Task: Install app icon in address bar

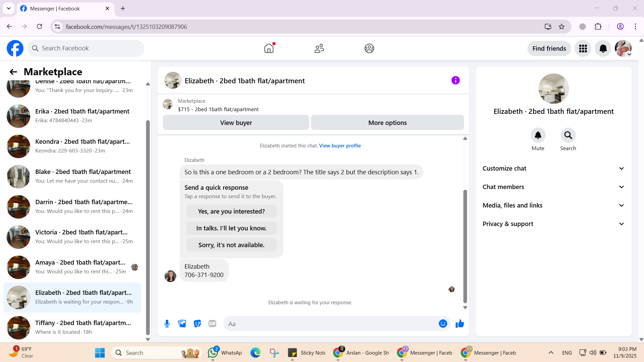Action: (548, 27)
